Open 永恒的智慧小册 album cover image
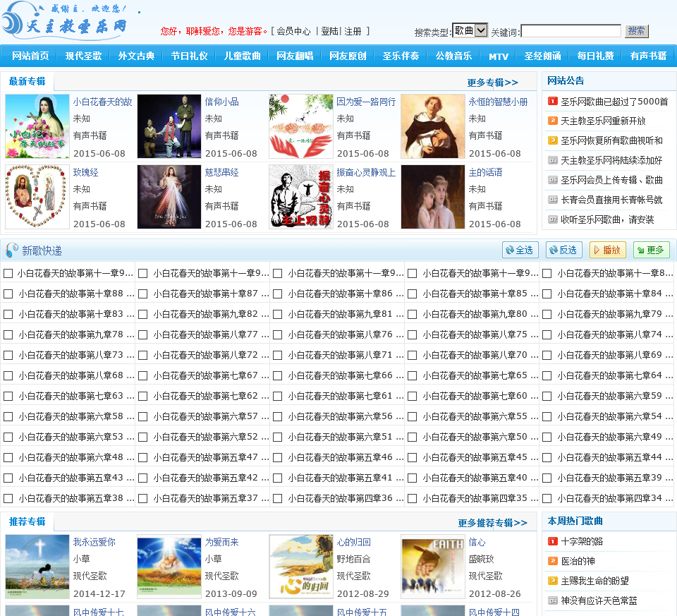Image resolution: width=677 pixels, height=616 pixels. coord(432,126)
